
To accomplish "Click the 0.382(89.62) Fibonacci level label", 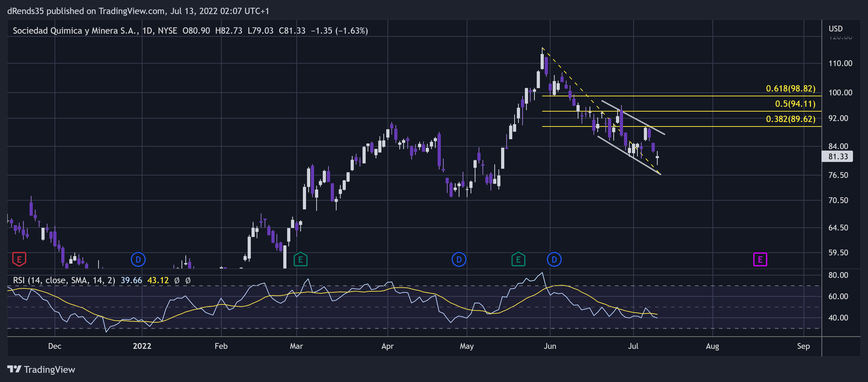I will pos(790,119).
